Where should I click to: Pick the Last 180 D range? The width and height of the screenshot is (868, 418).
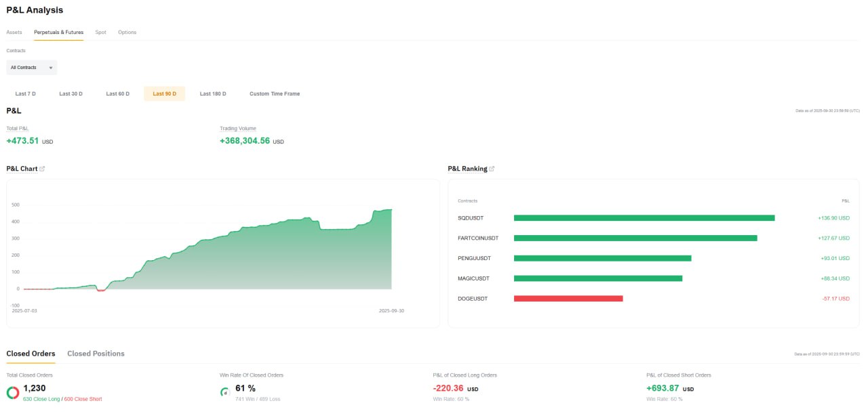pos(213,93)
